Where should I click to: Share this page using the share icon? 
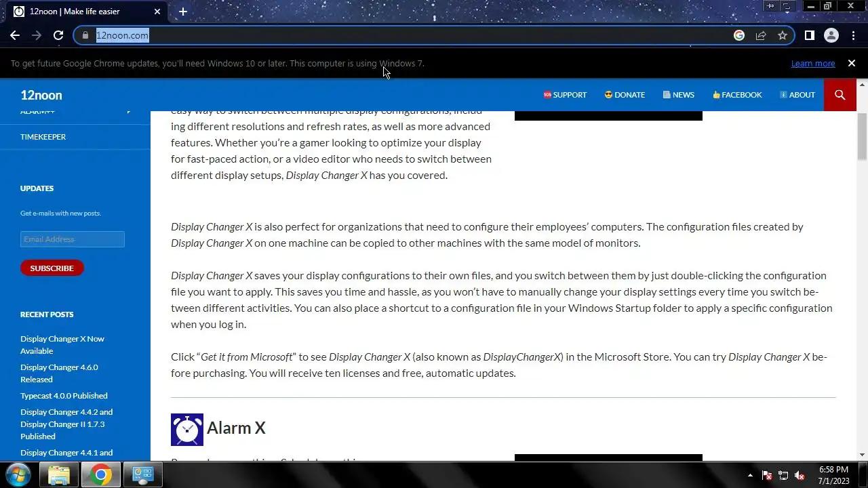coord(761,35)
